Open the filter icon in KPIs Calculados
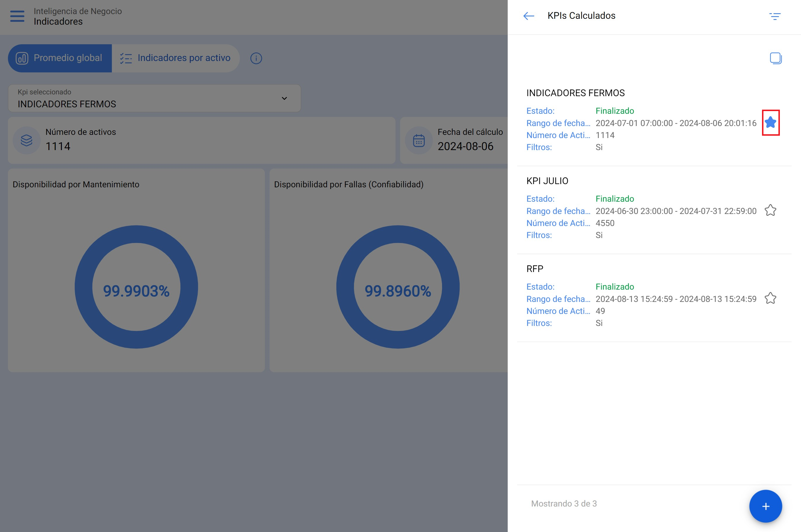 click(x=775, y=16)
